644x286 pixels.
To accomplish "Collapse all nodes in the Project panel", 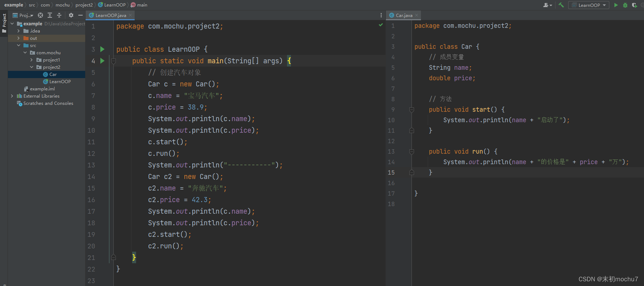I will point(59,15).
